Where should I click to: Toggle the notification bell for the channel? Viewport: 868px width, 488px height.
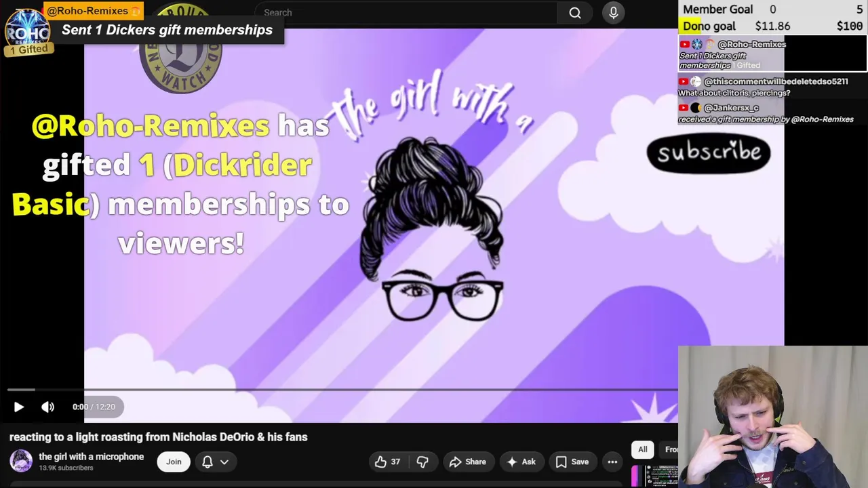coord(208,462)
